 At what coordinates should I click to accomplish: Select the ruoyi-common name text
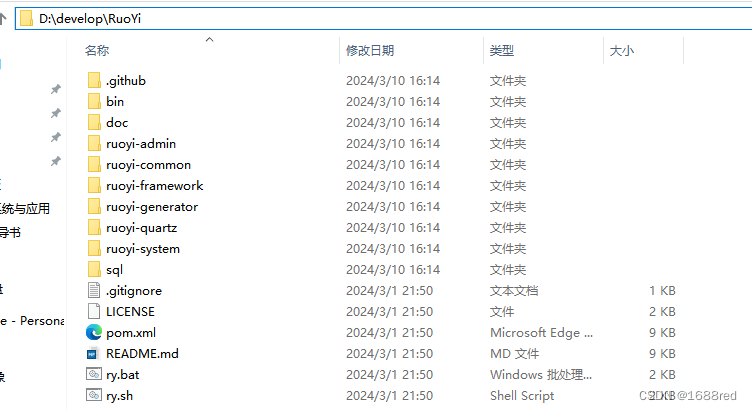[x=148, y=165]
